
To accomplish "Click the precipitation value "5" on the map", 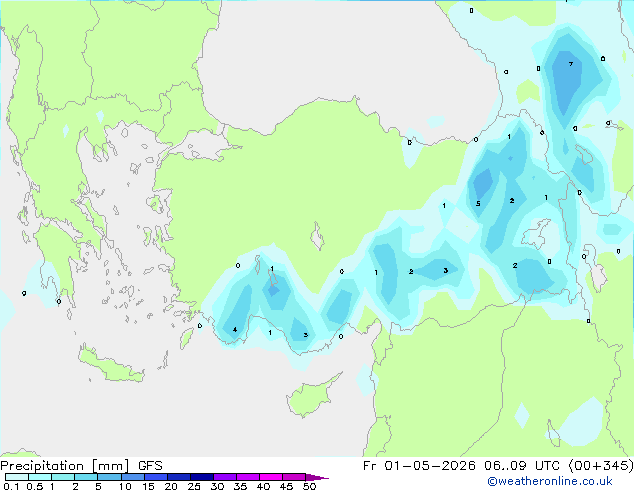I will pyautogui.click(x=478, y=203).
